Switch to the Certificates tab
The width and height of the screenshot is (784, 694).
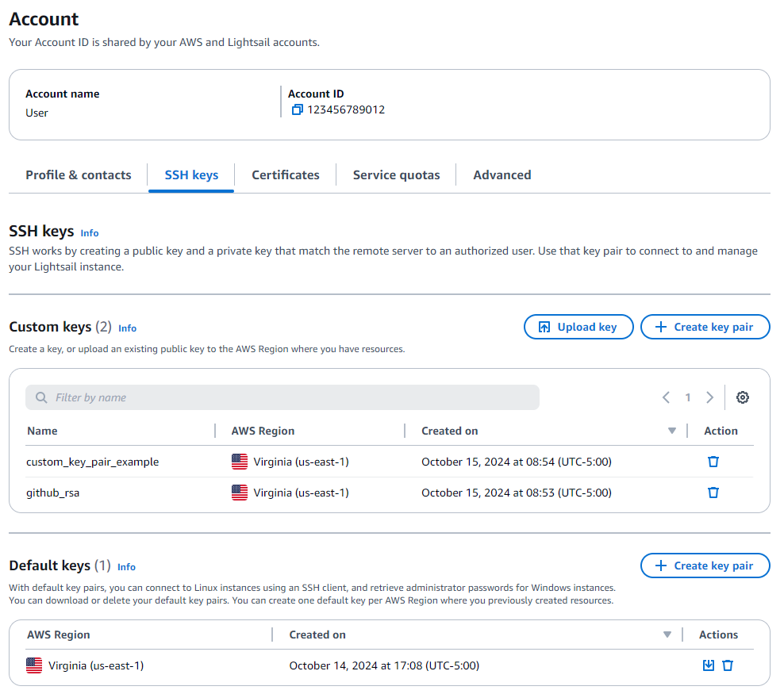coord(286,175)
